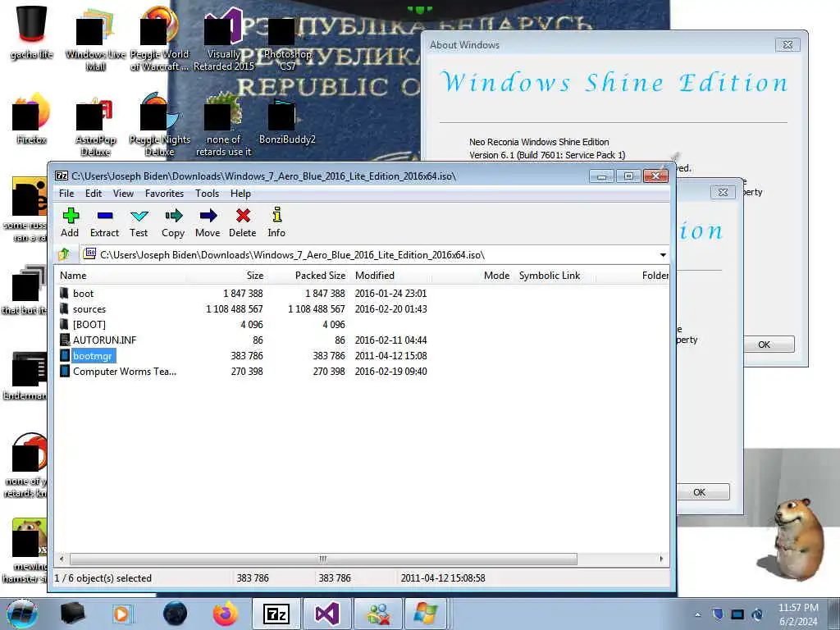Screen dimensions: 840x630
Task: Sort by the Size column header
Action: tap(226, 276)
